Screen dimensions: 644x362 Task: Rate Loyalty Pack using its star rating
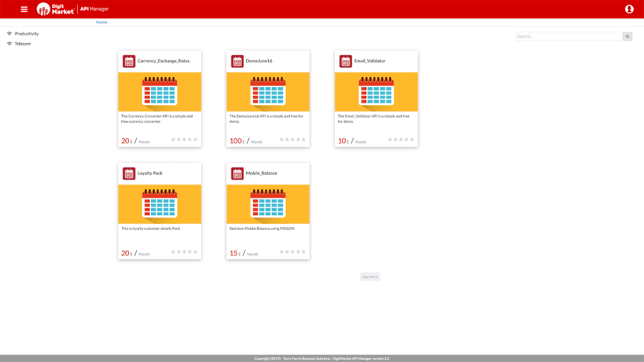coord(184,252)
